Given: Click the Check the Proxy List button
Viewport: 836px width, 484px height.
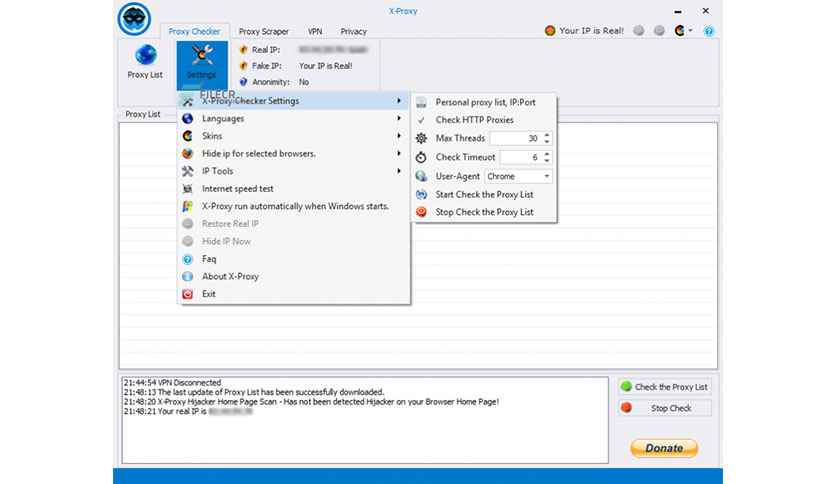Looking at the screenshot, I should point(665,387).
